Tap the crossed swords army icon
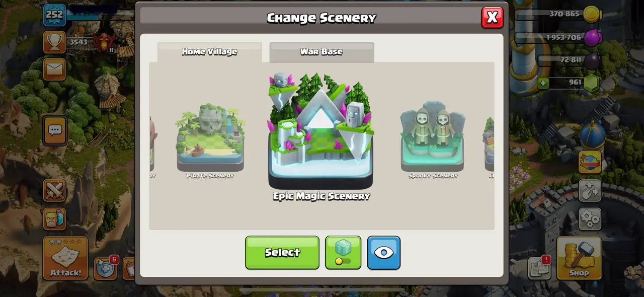Image resolution: width=644 pixels, height=297 pixels. tap(54, 191)
